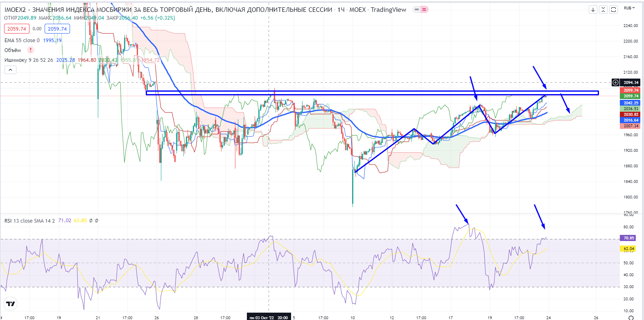This screenshot has width=644, height=320.
Task: Click the blue 2042.25 price scale label
Action: [x=631, y=103]
